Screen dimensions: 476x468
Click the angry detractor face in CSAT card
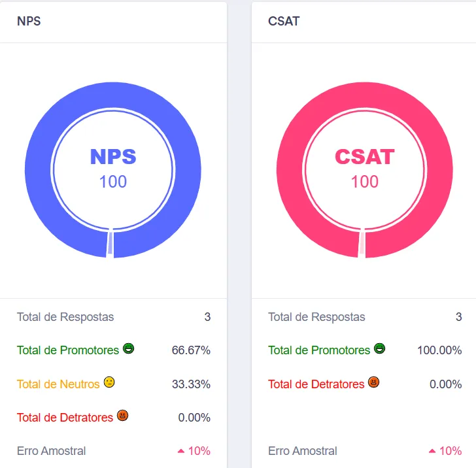374,382
